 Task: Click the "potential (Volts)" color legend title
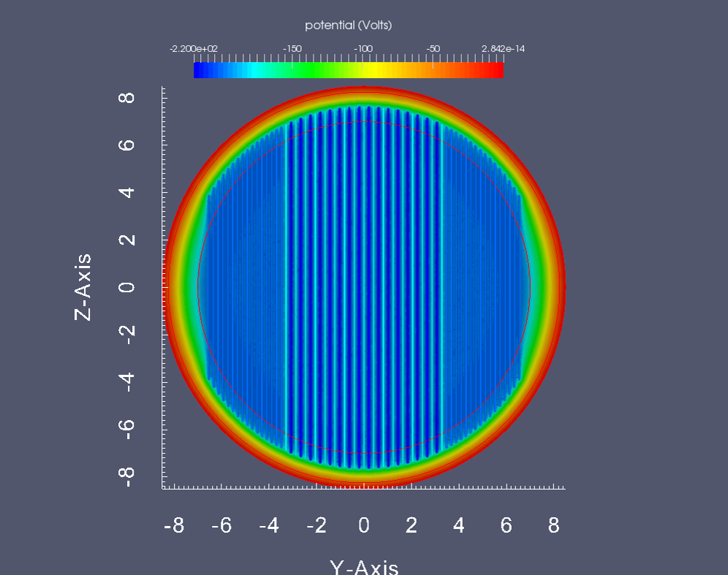pyautogui.click(x=349, y=26)
